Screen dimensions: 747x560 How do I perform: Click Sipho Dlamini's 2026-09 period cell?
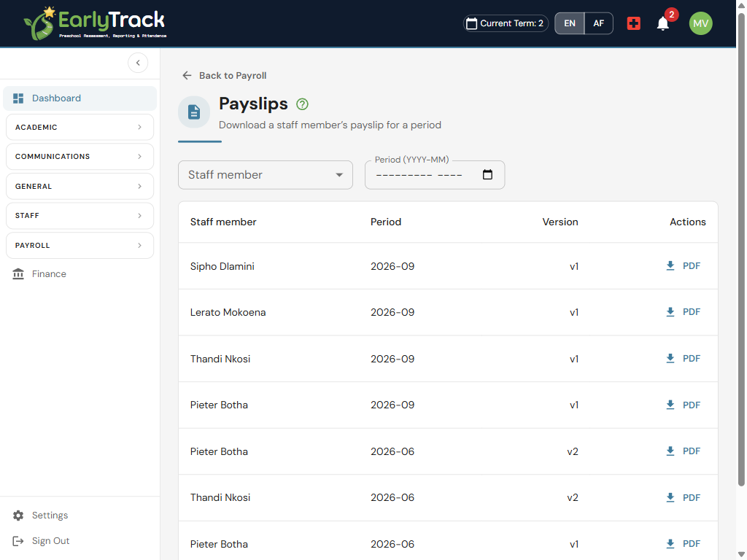(x=392, y=266)
